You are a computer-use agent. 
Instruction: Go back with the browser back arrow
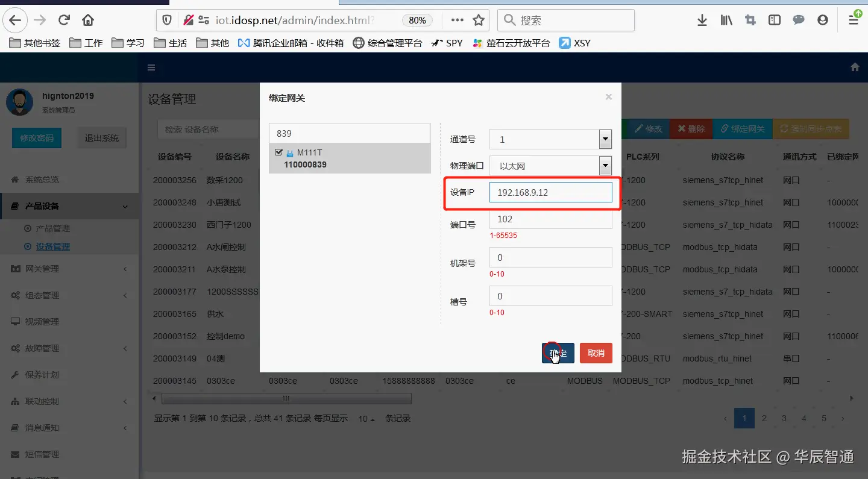[x=15, y=20]
